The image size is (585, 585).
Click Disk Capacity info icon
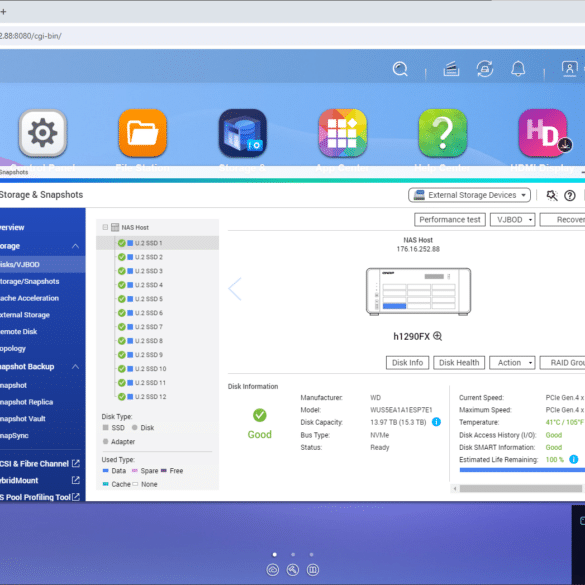436,422
